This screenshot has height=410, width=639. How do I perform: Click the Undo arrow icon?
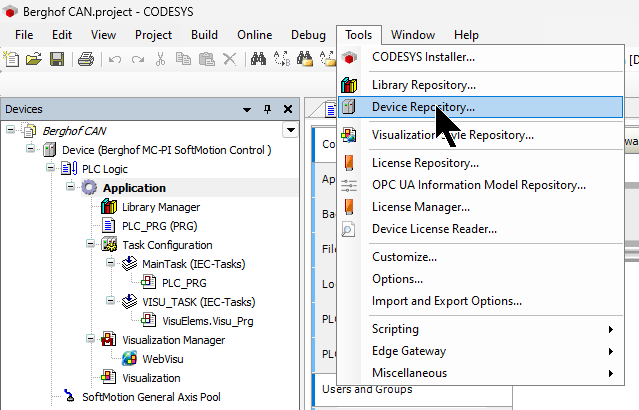(115, 60)
